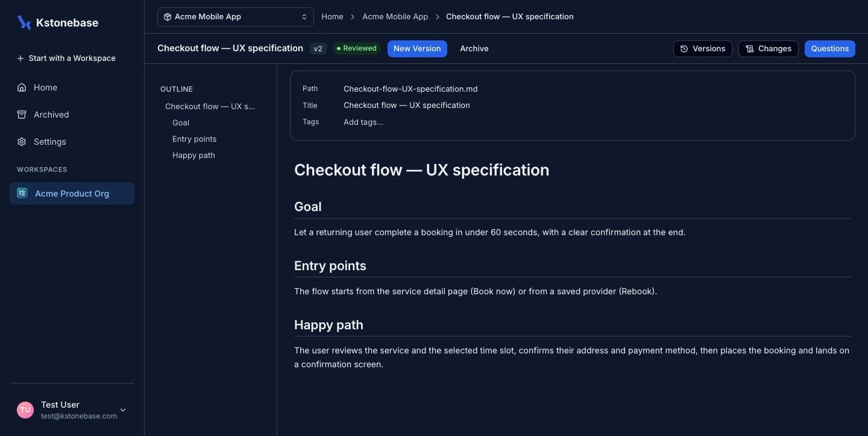The height and width of the screenshot is (436, 868).
Task: Click the Settings gear icon in sidebar
Action: pyautogui.click(x=22, y=142)
